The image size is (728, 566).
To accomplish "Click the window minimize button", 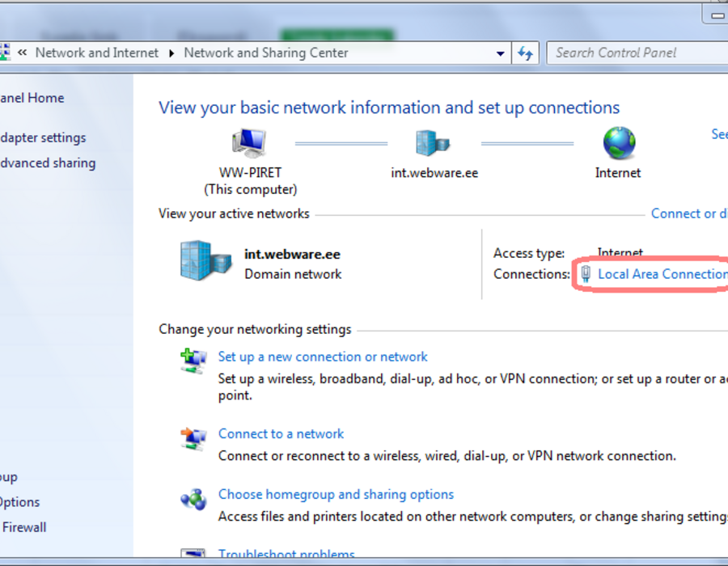I will point(715,15).
